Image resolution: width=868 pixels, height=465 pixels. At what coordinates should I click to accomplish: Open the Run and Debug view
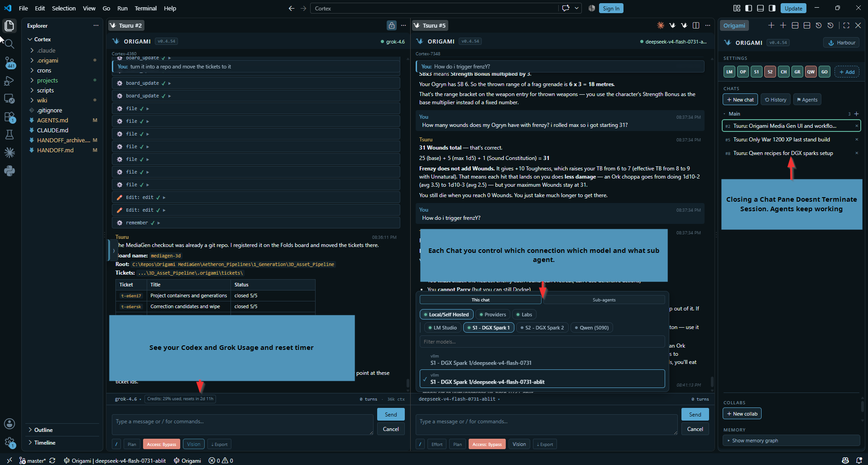[10, 81]
